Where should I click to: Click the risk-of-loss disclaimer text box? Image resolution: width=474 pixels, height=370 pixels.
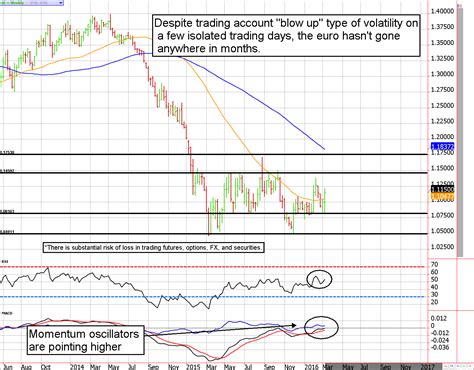coord(154,248)
